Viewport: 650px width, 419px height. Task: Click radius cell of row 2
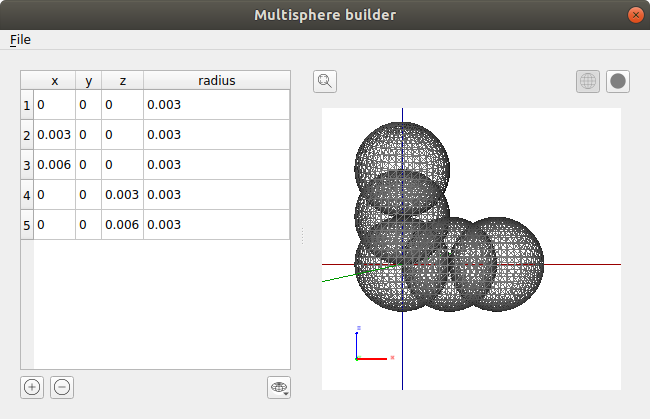point(217,135)
